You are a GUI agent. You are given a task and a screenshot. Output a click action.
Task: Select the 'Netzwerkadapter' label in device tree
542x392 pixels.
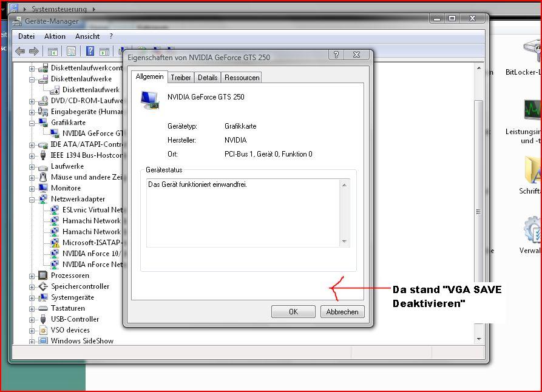(x=78, y=199)
